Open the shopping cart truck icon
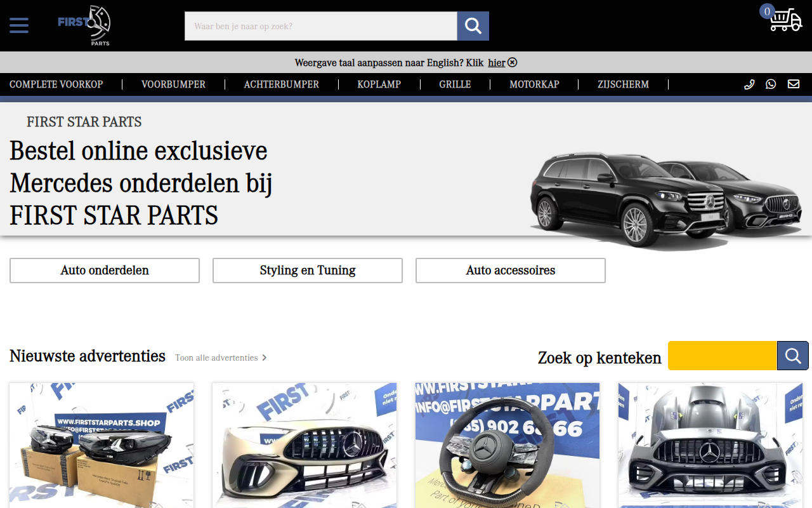The width and height of the screenshot is (812, 508). pos(786,20)
